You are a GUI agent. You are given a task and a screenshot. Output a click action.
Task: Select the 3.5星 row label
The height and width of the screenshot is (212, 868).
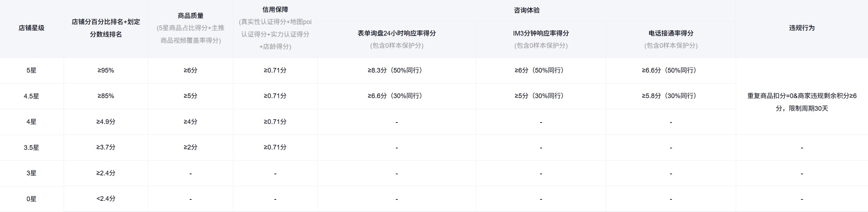pyautogui.click(x=32, y=148)
